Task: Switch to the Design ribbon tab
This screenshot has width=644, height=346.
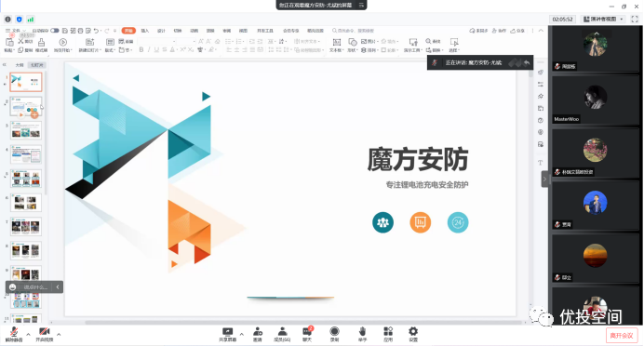Action: click(161, 31)
